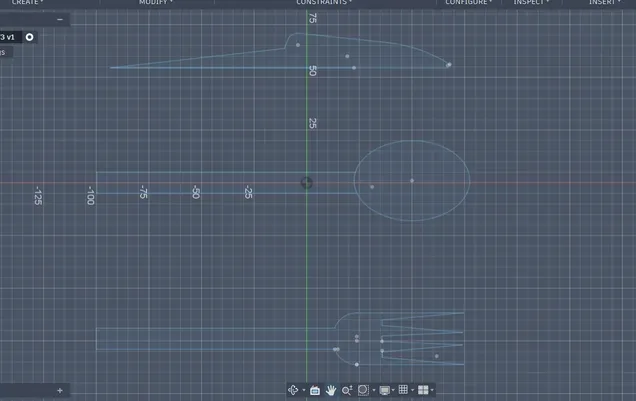Select the Zoom magnifier tool
This screenshot has width=636, height=401.
(347, 390)
